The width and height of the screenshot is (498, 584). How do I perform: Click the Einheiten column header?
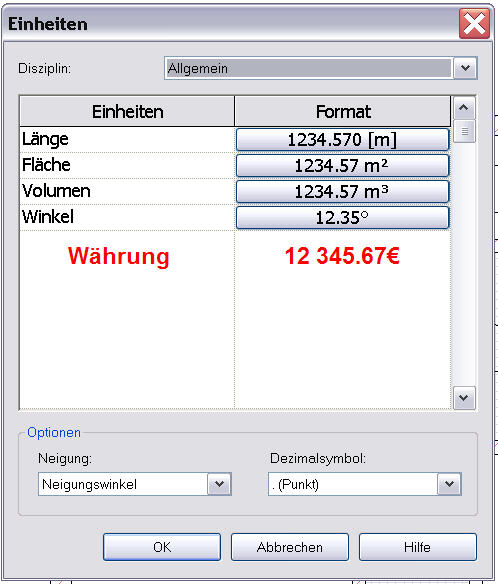tap(127, 112)
